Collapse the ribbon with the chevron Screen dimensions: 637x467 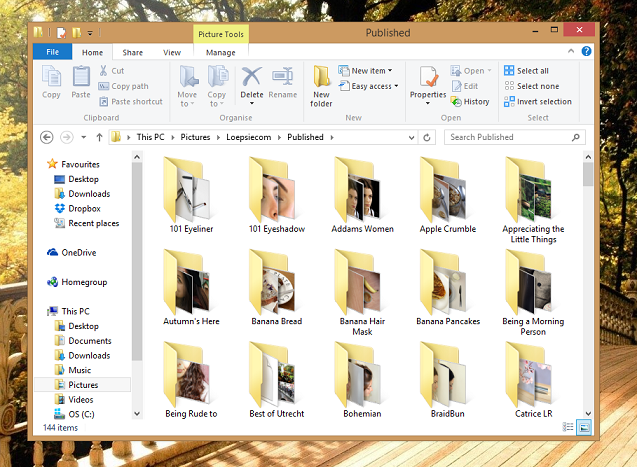[x=571, y=51]
